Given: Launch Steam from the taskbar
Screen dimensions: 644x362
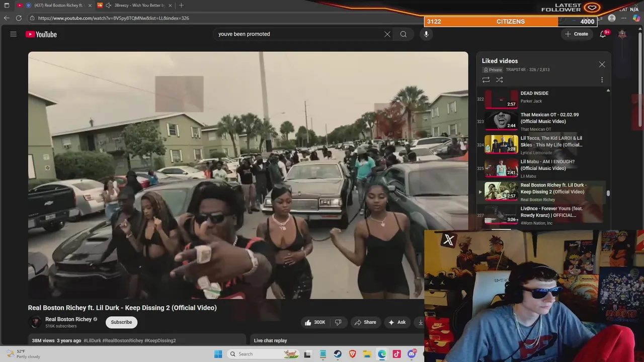Looking at the screenshot, I should pos(338,354).
